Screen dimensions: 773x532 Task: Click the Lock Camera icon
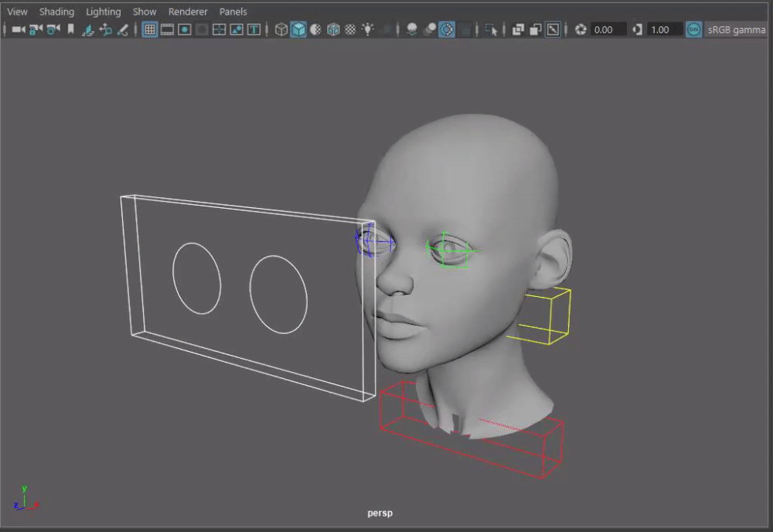36,29
